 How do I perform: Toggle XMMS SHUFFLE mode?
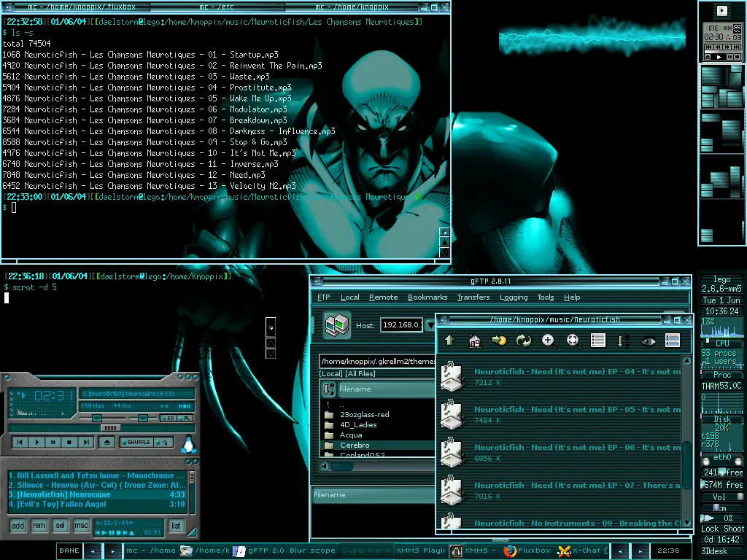point(135,443)
